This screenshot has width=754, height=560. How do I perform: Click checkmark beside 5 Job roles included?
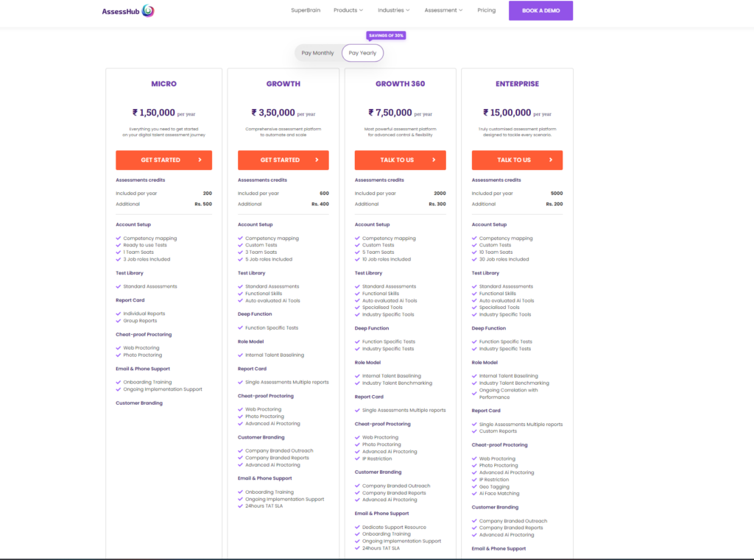coord(241,259)
